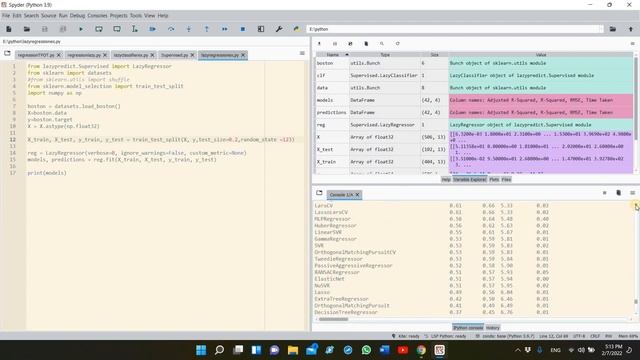The image size is (640, 360).
Task: Open the console pane options menu
Action: 632,193
